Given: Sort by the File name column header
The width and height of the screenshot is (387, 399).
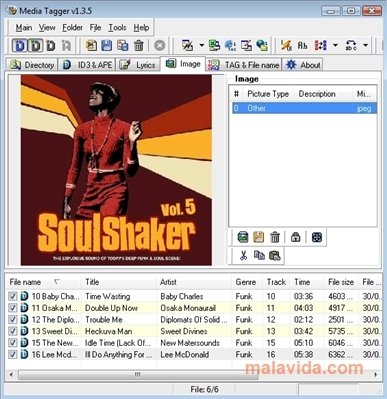Looking at the screenshot, I should 43,282.
